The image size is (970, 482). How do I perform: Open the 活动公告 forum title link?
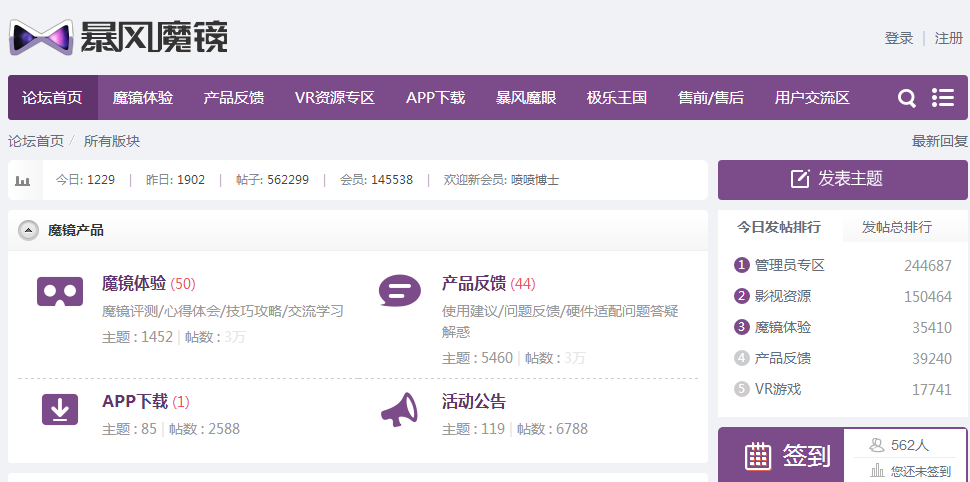click(474, 401)
